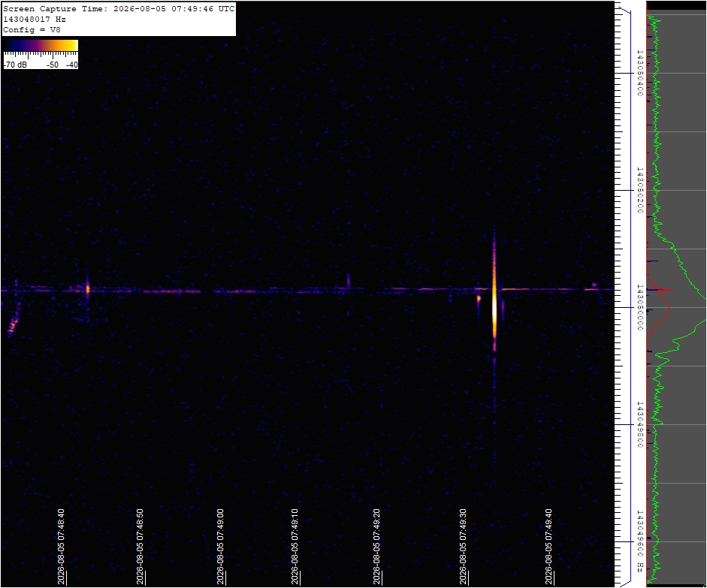The width and height of the screenshot is (707, 588).
Task: Click the '-50' scale label
Action: tap(53, 65)
